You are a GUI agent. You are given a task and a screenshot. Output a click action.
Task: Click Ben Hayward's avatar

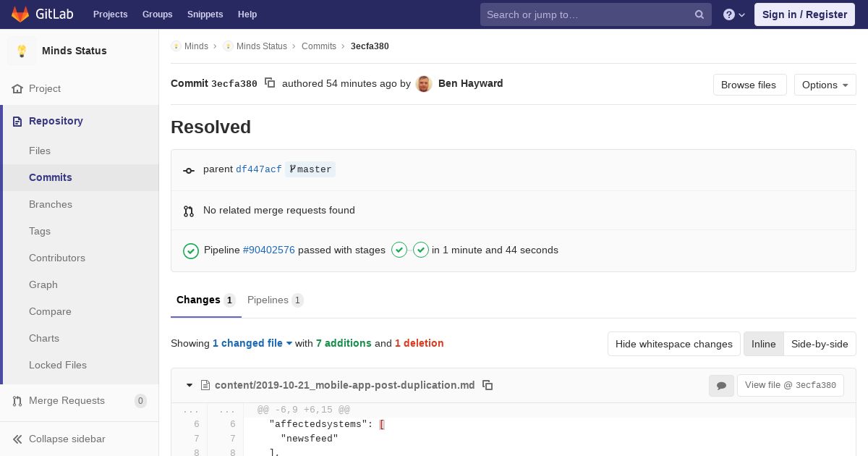tap(425, 84)
